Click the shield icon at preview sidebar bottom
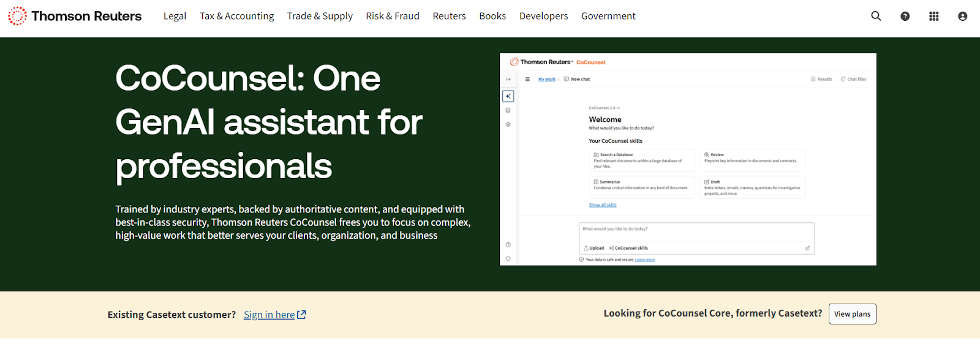Screen dimensions: 980x352 508,258
